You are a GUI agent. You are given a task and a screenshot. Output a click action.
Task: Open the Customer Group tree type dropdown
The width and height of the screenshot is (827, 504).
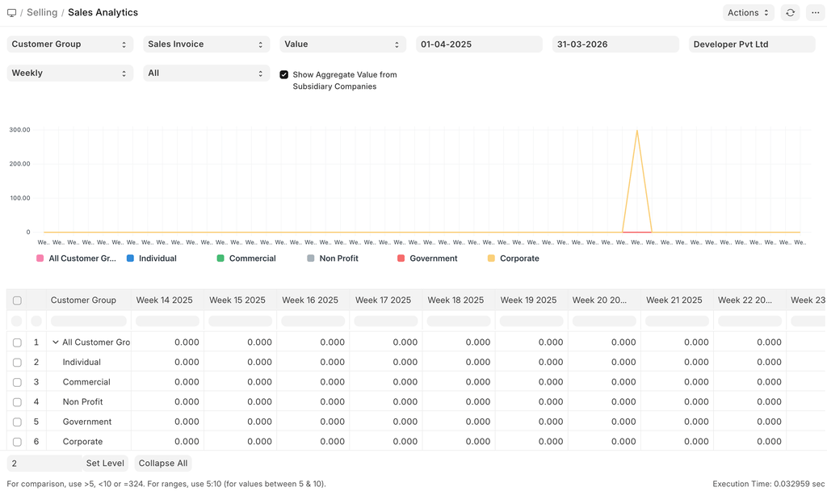point(69,44)
